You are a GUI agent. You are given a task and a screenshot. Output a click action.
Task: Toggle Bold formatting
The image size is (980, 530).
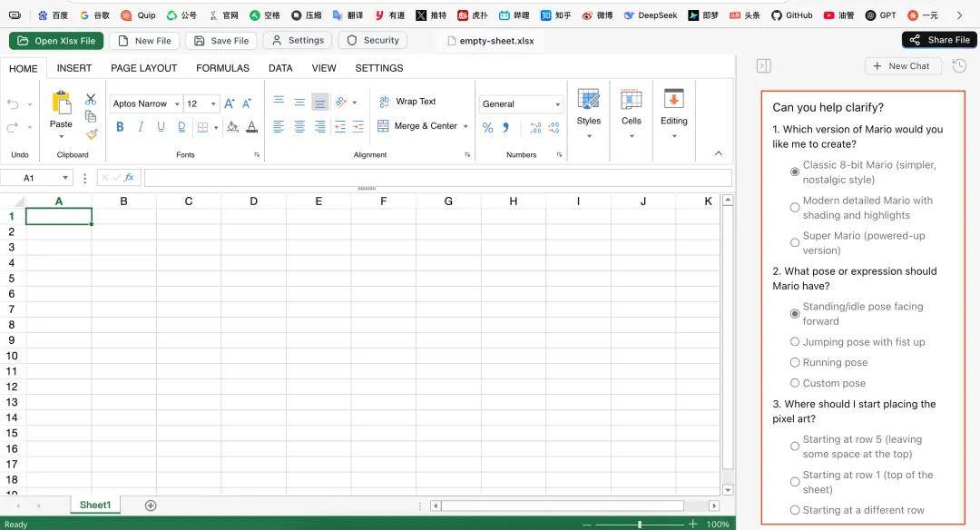120,127
